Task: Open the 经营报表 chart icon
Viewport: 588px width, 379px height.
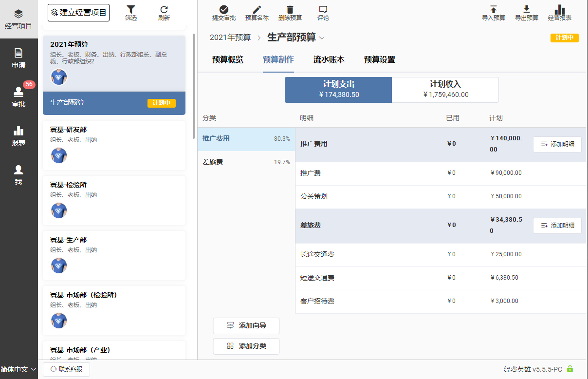Action: (559, 10)
